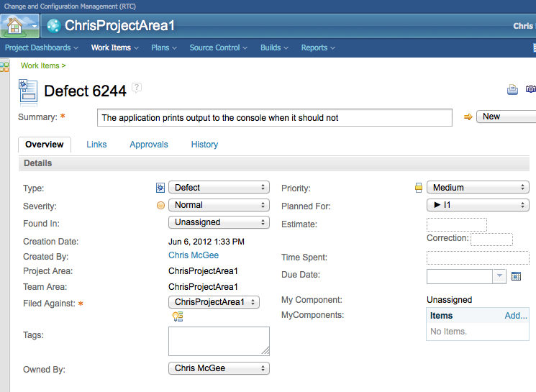Click the Home icon in the banner
The width and height of the screenshot is (536, 392).
(14, 26)
